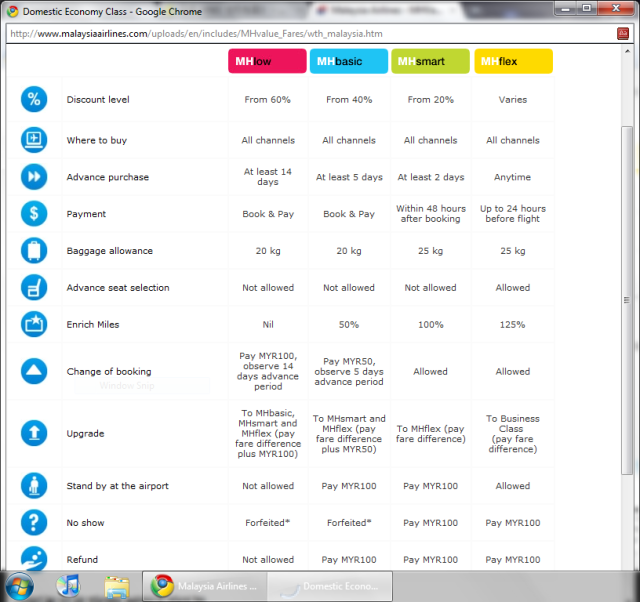Image resolution: width=640 pixels, height=602 pixels.
Task: Click the Advance seat selection seat icon
Action: click(34, 287)
